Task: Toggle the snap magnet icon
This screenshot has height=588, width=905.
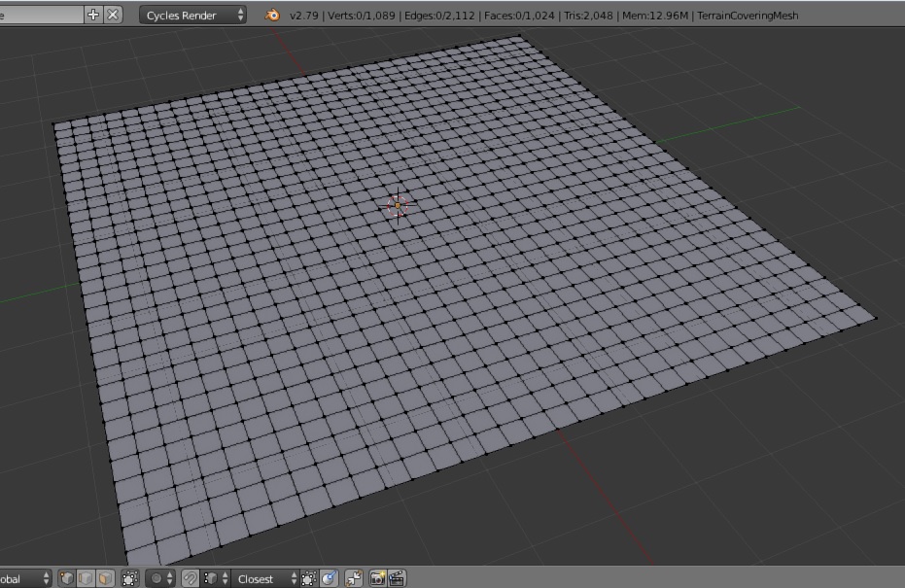Action: [x=191, y=578]
